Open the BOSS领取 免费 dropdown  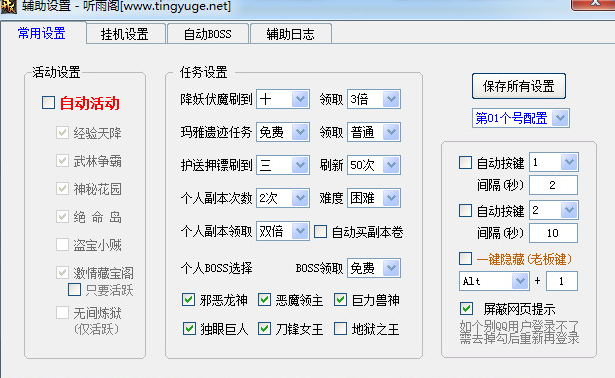coord(374,268)
